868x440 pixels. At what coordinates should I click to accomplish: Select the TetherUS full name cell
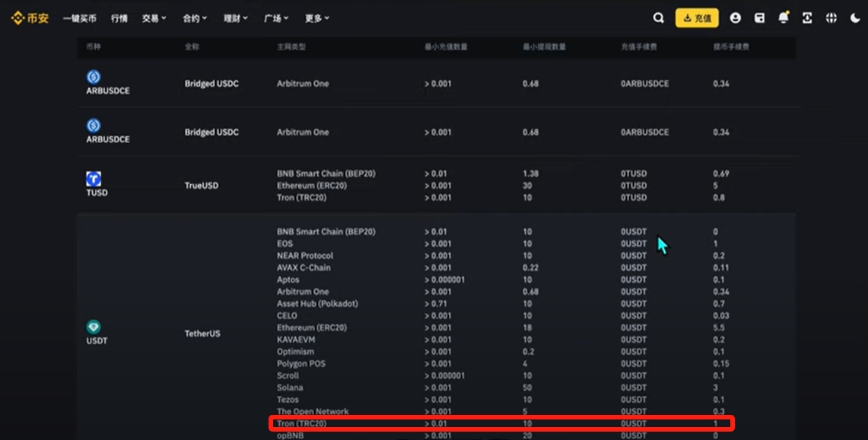[202, 333]
